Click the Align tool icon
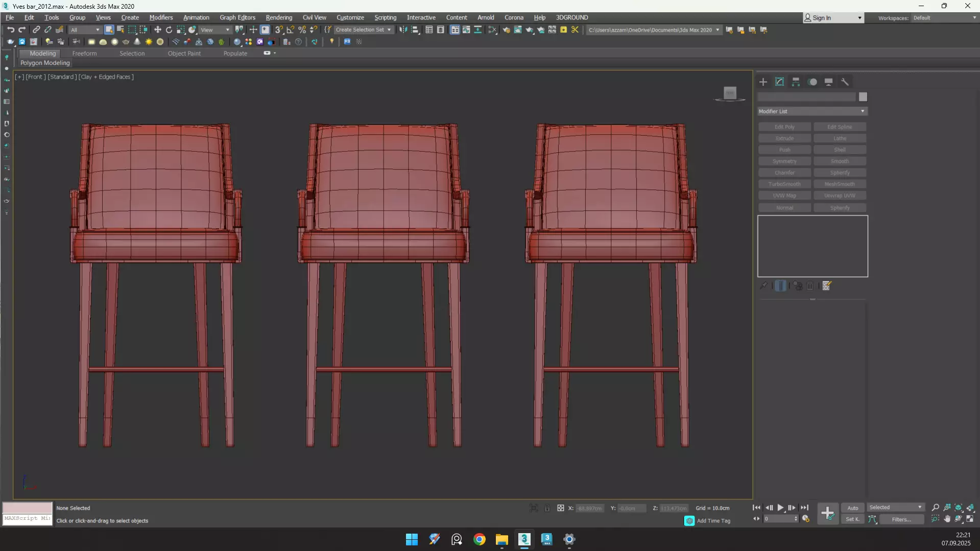The height and width of the screenshot is (551, 980). point(415,30)
